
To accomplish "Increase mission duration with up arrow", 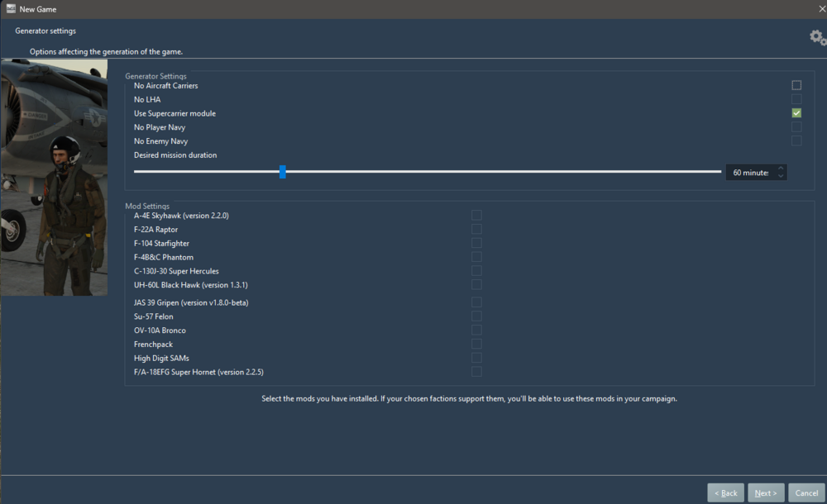I will click(781, 169).
